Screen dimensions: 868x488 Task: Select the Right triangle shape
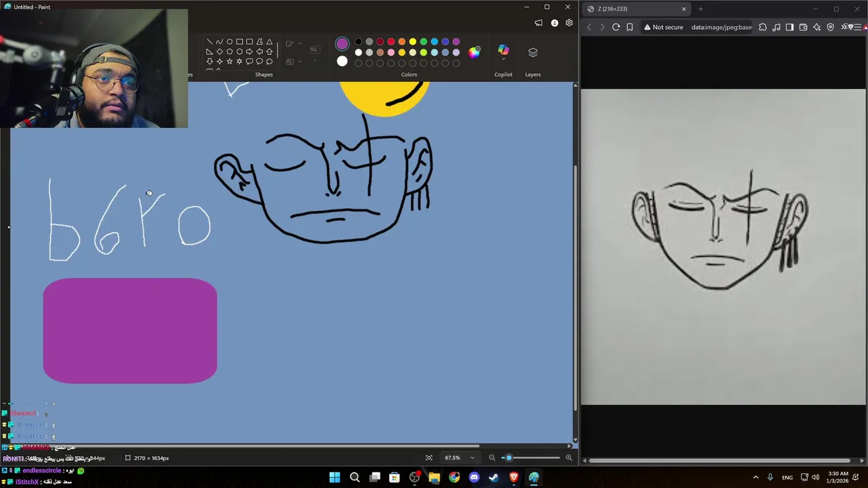(210, 52)
